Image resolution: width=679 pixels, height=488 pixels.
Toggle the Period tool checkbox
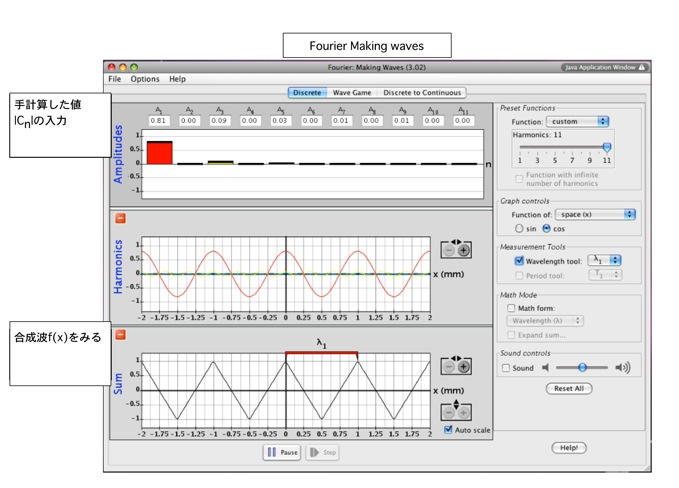coord(519,275)
